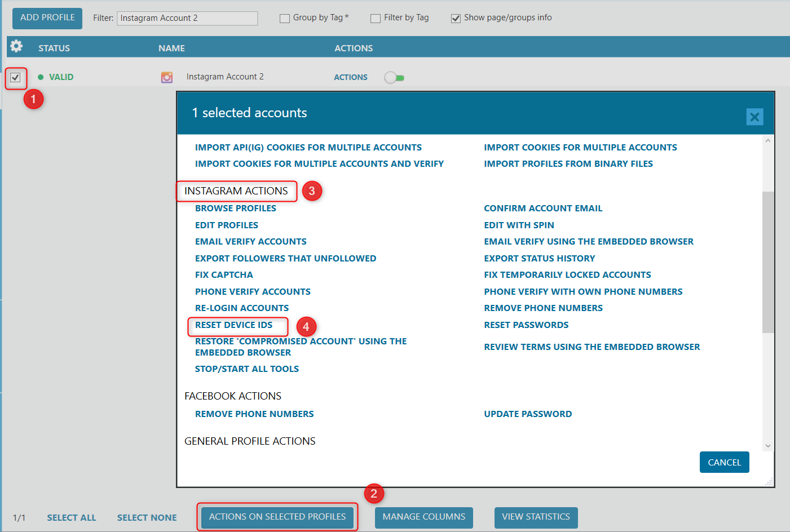Click Remove Phone Numbers under Facebook Actions
This screenshot has height=532, width=790.
click(254, 414)
